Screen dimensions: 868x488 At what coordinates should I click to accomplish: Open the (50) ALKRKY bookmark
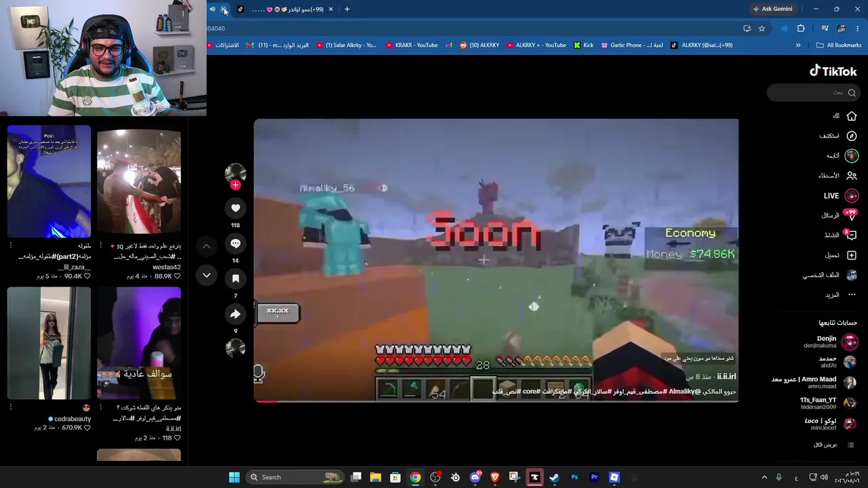(479, 45)
